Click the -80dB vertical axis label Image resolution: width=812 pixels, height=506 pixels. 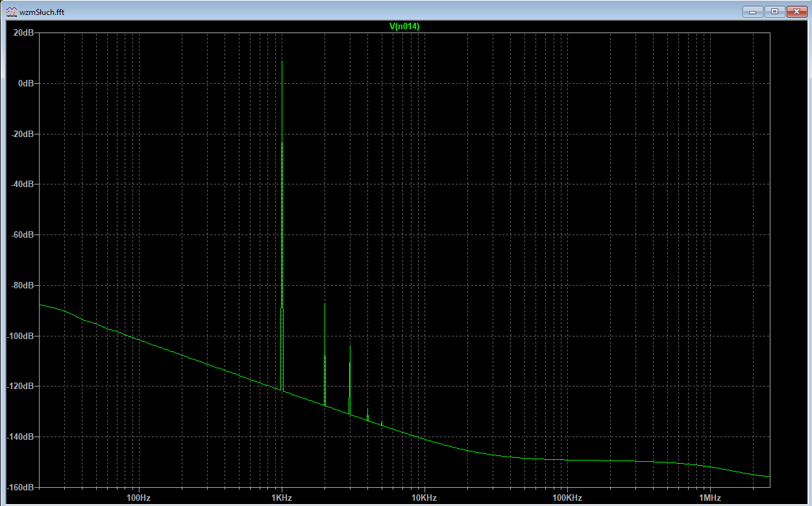click(23, 286)
